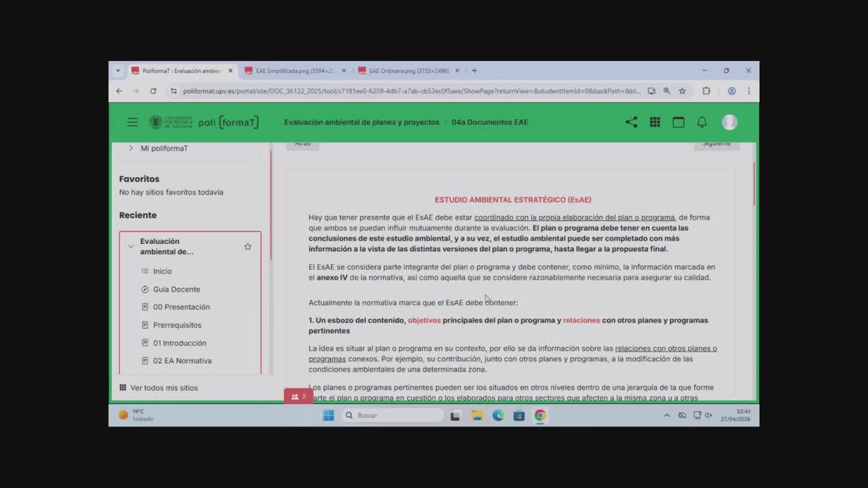Open Chrome profile icon in toolbar

click(x=732, y=91)
